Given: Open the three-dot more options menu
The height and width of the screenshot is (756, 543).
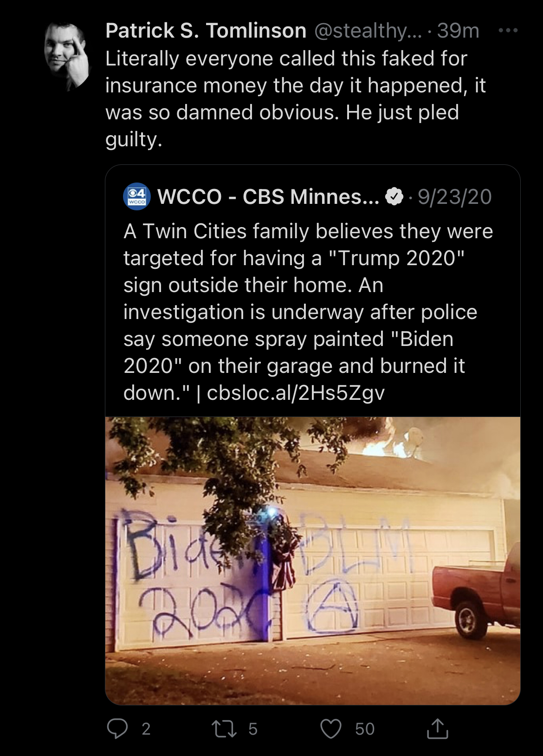Looking at the screenshot, I should [x=508, y=31].
